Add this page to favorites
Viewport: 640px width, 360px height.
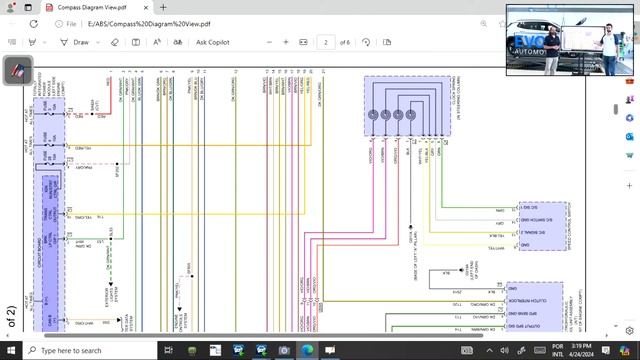tap(502, 24)
